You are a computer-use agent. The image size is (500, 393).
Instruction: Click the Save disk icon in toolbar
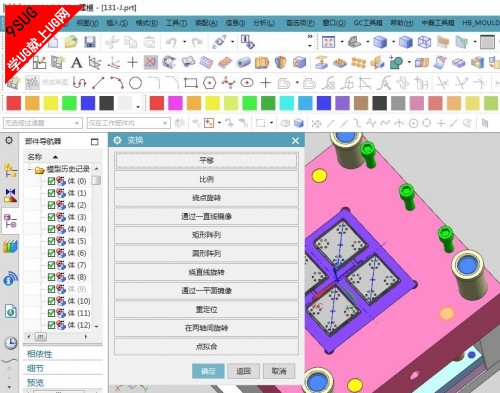tap(90, 42)
